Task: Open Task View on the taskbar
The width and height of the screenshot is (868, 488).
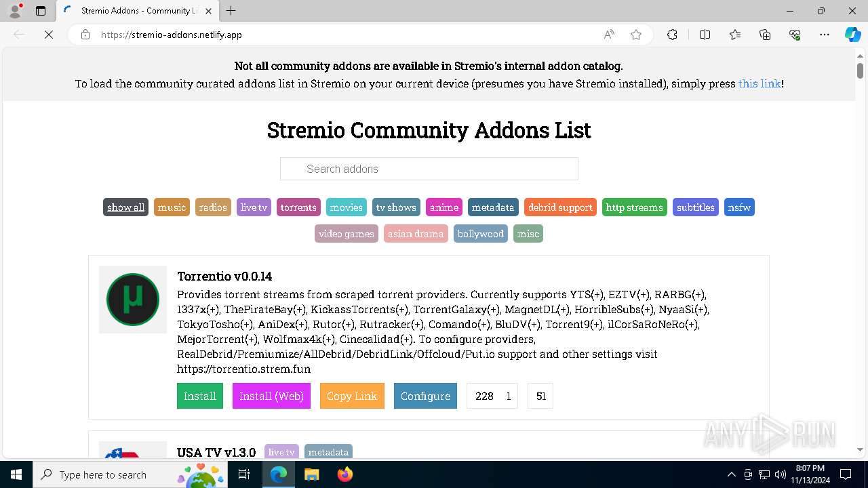Action: (245, 474)
